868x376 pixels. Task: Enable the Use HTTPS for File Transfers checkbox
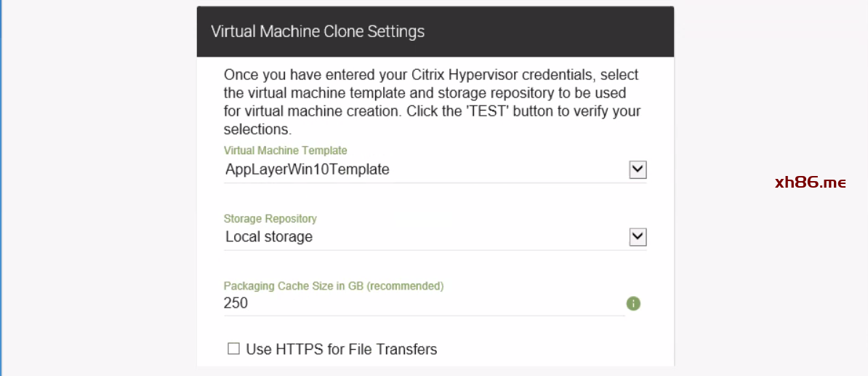click(233, 349)
